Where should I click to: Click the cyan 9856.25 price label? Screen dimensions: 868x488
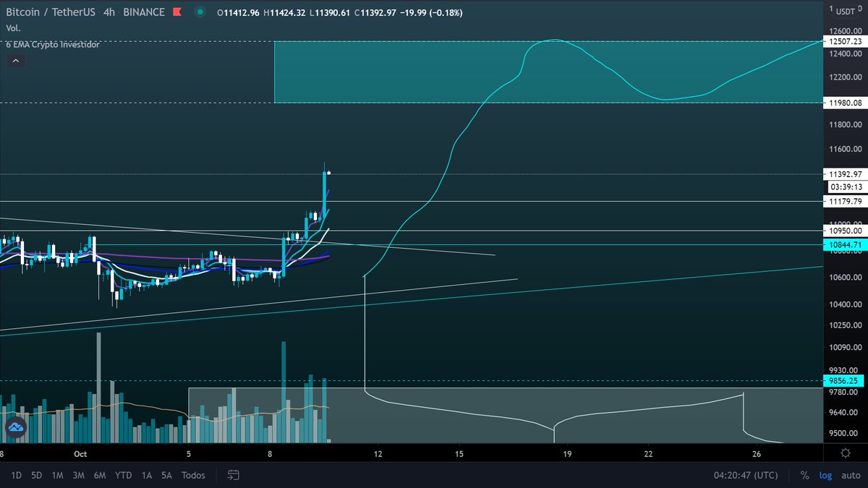[845, 380]
